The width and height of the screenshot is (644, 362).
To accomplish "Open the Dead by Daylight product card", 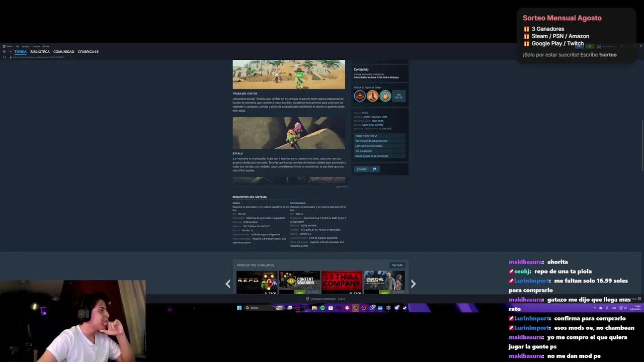I will pos(384,283).
